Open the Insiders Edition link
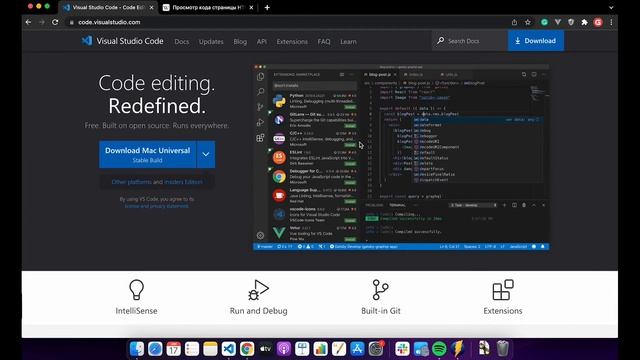This screenshot has height=360, width=640. click(x=183, y=182)
